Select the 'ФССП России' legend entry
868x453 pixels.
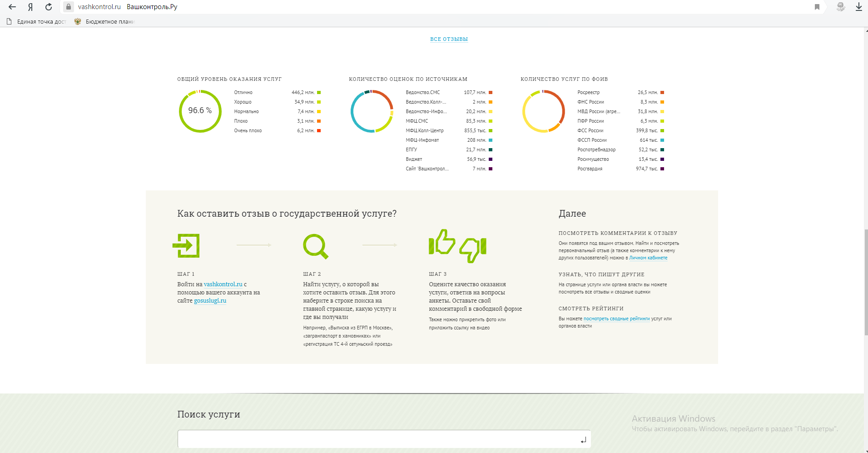[x=621, y=140]
